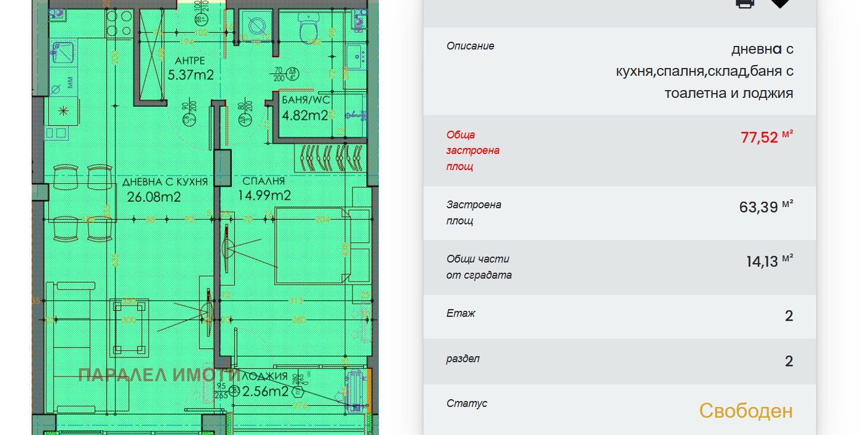Select the ЛОДЖИЯ 2.56m2 label
This screenshot has width=868, height=435.
266,385
